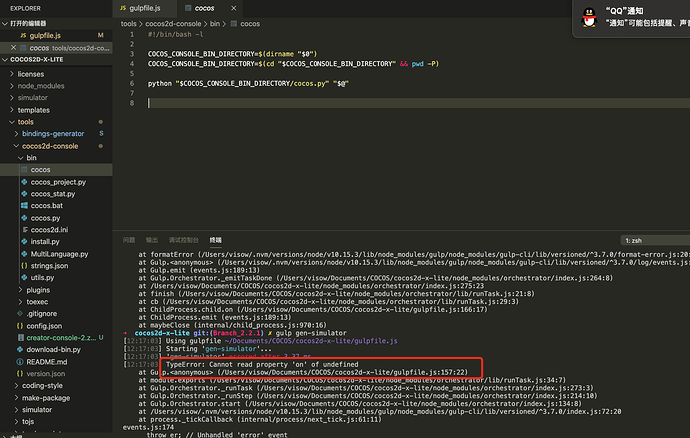Click the QQ penguin notification icon
The height and width of the screenshot is (438, 690).
[x=589, y=18]
